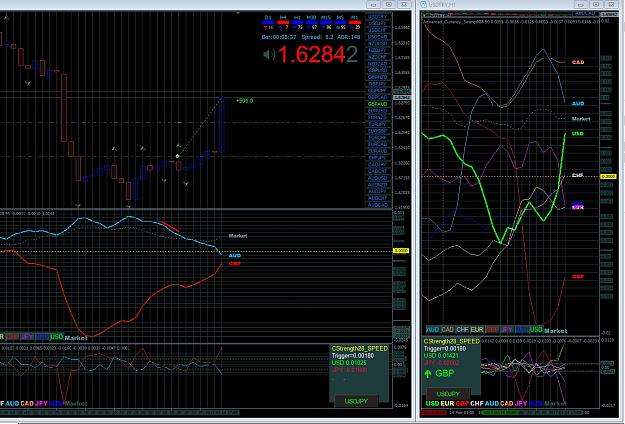The height and width of the screenshot is (424, 625).
Task: Switch chart to NZDJPY symbol
Action: tap(377, 50)
